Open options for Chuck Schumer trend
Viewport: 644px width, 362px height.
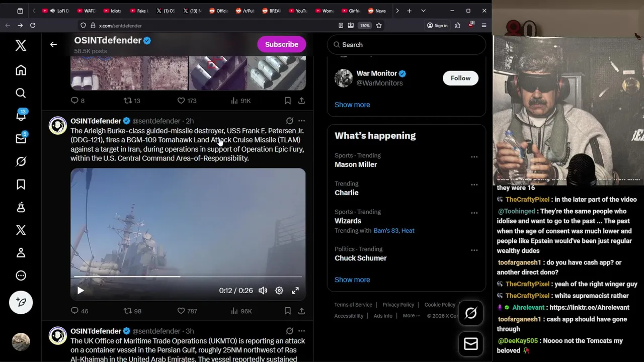474,250
